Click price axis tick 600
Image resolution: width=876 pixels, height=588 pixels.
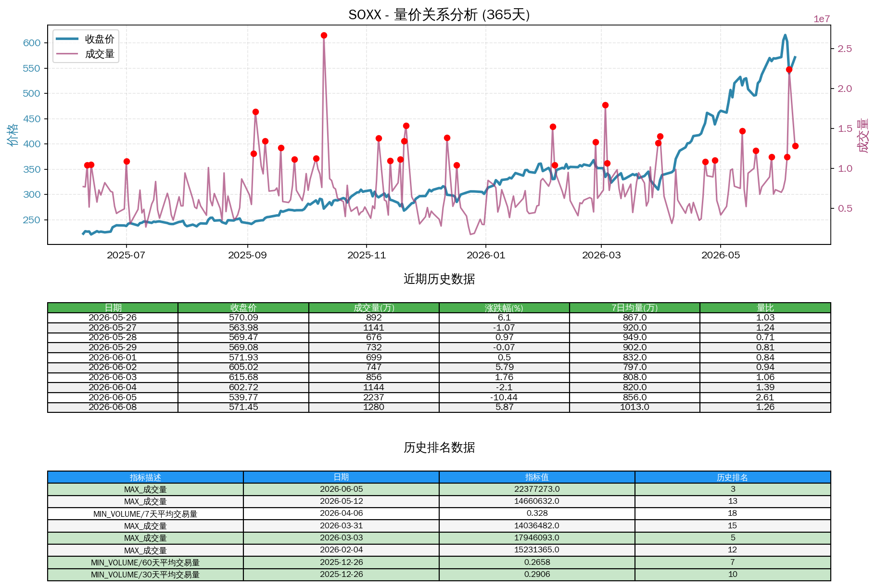[x=32, y=43]
